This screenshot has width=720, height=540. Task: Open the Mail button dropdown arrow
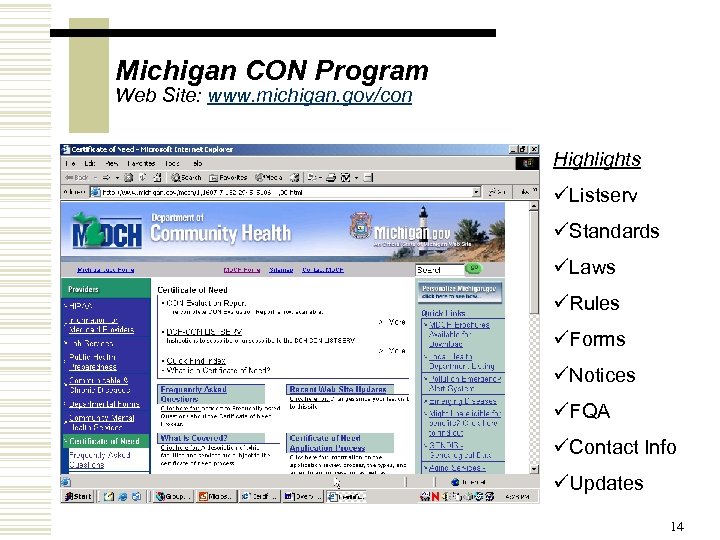pos(320,178)
